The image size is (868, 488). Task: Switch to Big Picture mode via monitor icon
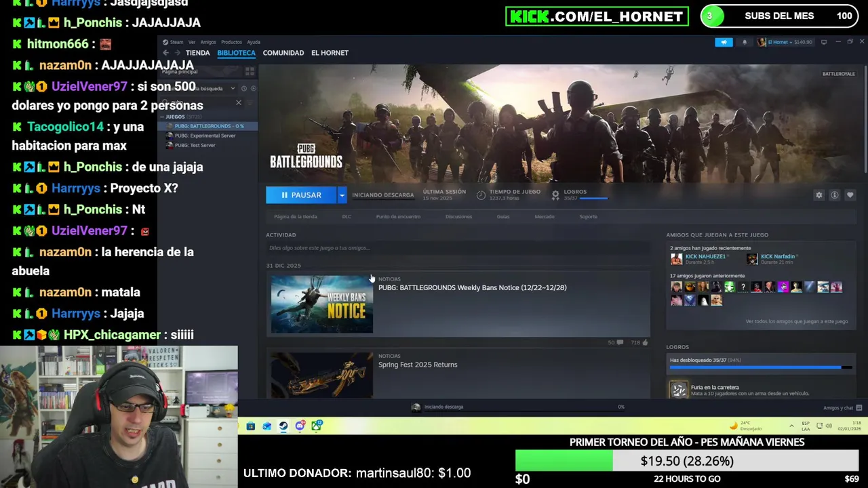(x=824, y=42)
